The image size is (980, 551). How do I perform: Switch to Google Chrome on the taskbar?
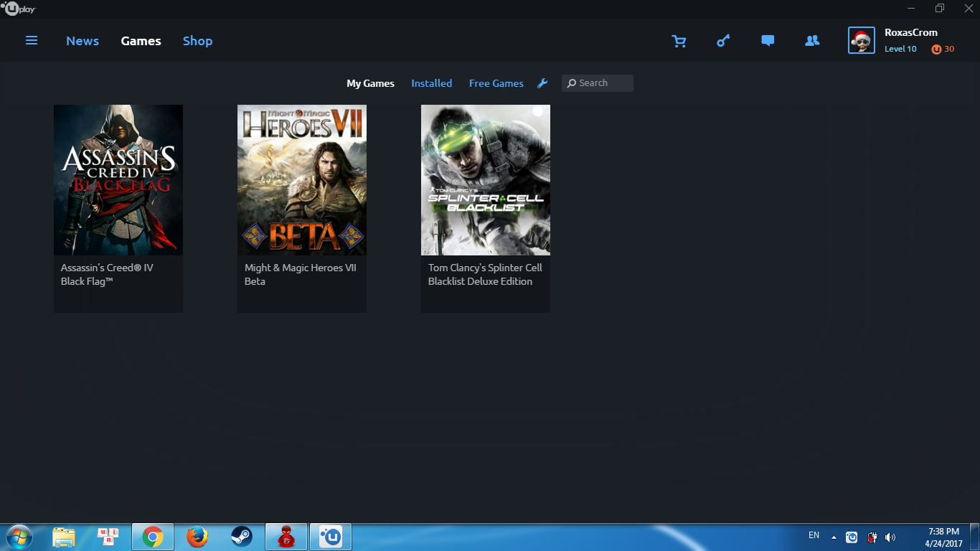[x=152, y=537]
